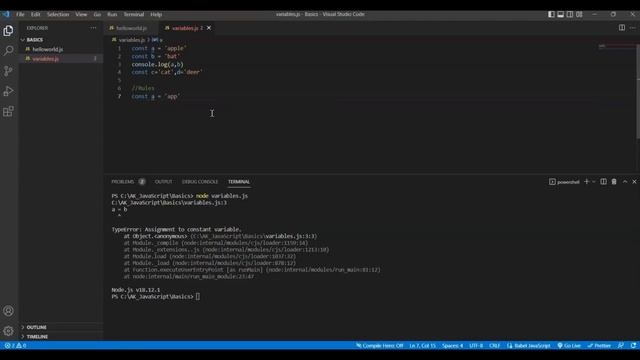Change encoding via UTF-8 status item
The image size is (640, 360).
(x=476, y=345)
